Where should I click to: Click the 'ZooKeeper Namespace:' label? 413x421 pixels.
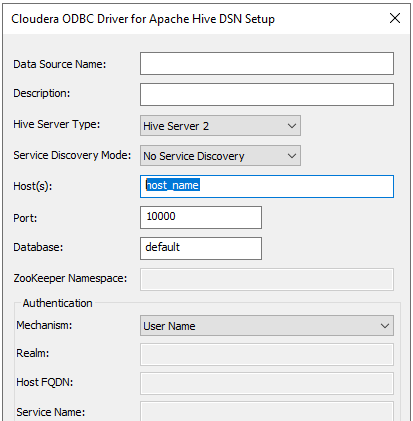pyautogui.click(x=70, y=278)
